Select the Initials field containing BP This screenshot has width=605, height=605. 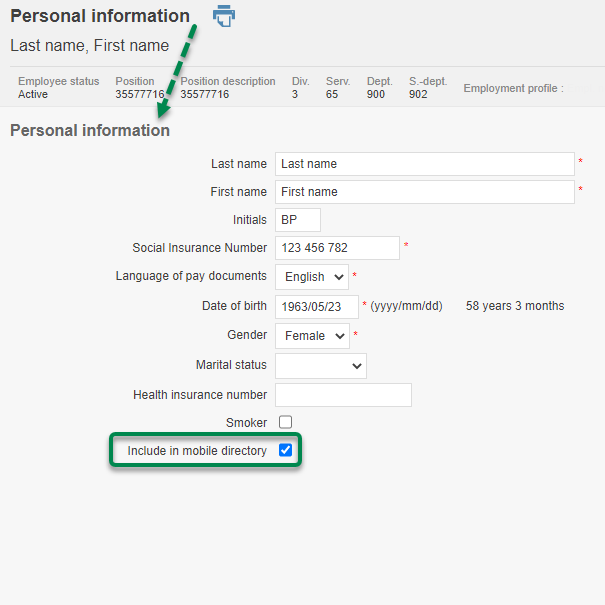click(x=298, y=220)
